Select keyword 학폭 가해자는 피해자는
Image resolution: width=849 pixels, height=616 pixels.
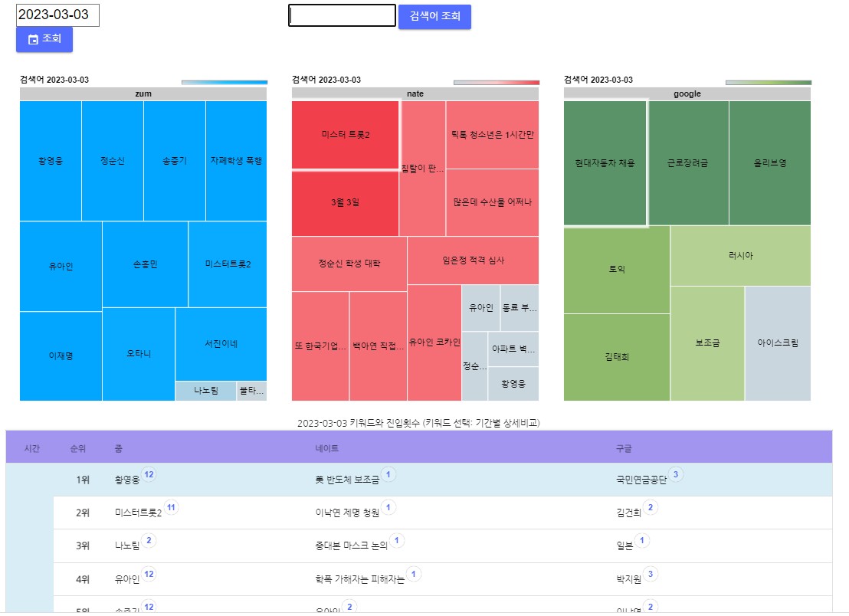(x=360, y=579)
